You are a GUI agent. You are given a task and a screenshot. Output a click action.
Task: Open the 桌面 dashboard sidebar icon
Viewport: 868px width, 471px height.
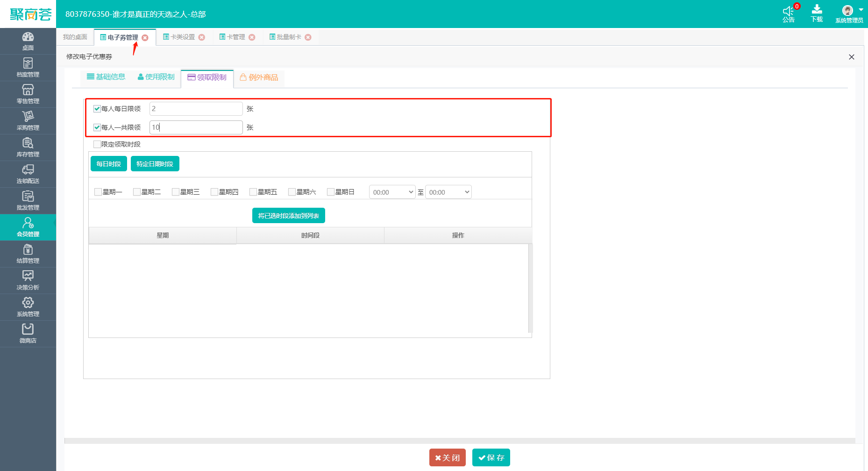click(28, 41)
